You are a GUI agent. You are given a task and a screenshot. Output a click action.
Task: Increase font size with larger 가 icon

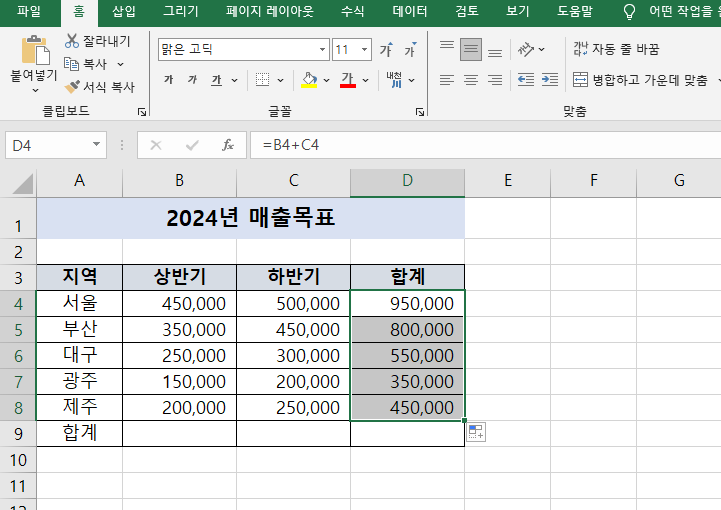[x=386, y=49]
